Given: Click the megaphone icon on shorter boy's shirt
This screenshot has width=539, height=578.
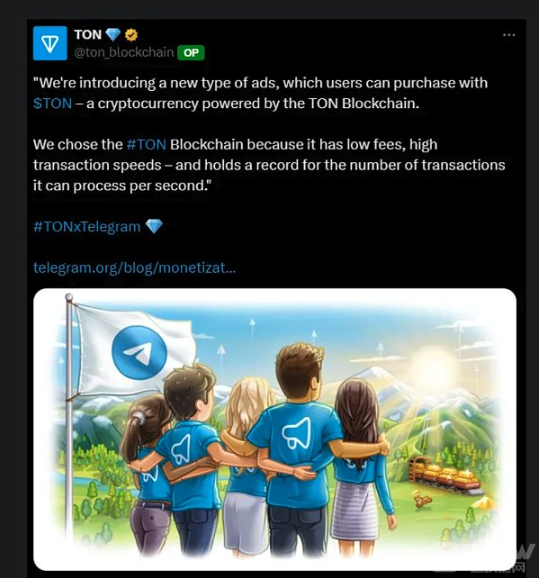Looking at the screenshot, I should (x=181, y=449).
